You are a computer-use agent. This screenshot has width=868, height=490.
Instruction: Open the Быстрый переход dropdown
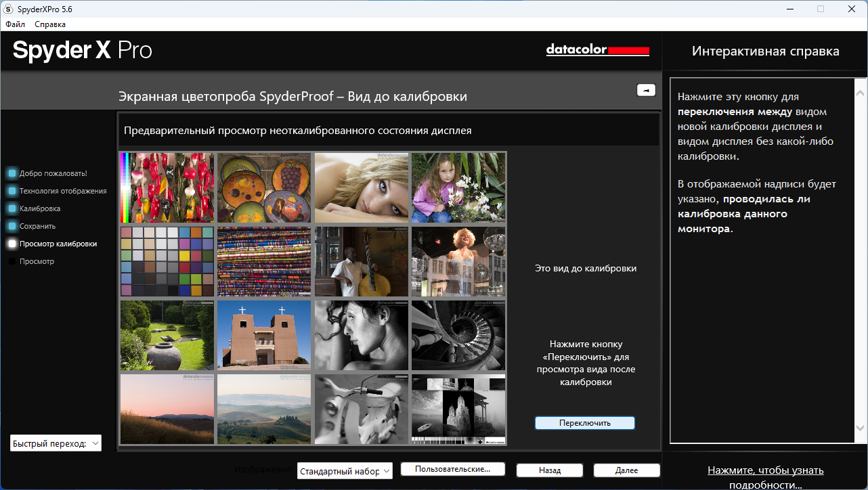pos(56,443)
